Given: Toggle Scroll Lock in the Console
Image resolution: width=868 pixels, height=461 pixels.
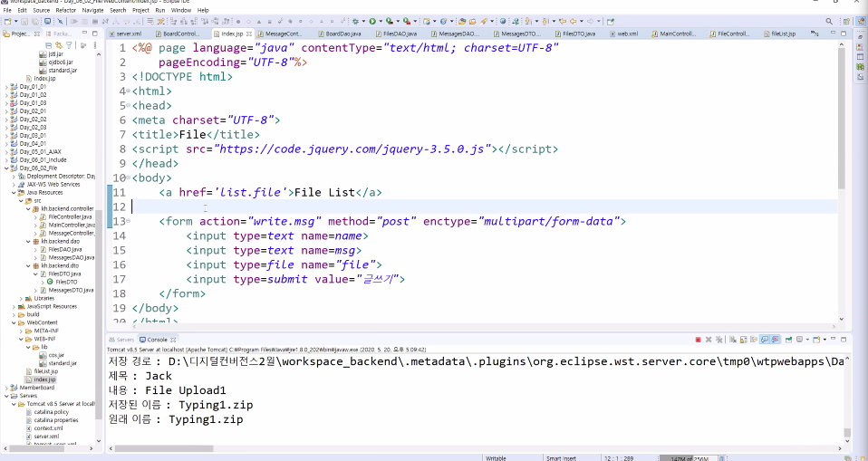Looking at the screenshot, I should click(744, 340).
